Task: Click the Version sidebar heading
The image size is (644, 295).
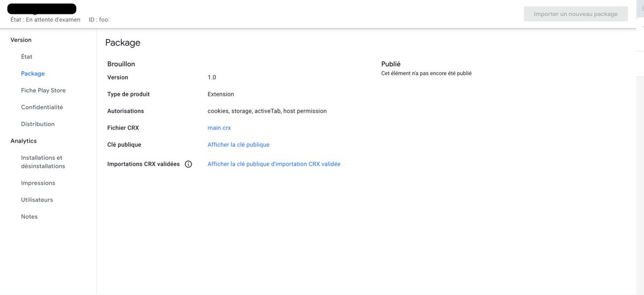Action: [21, 40]
